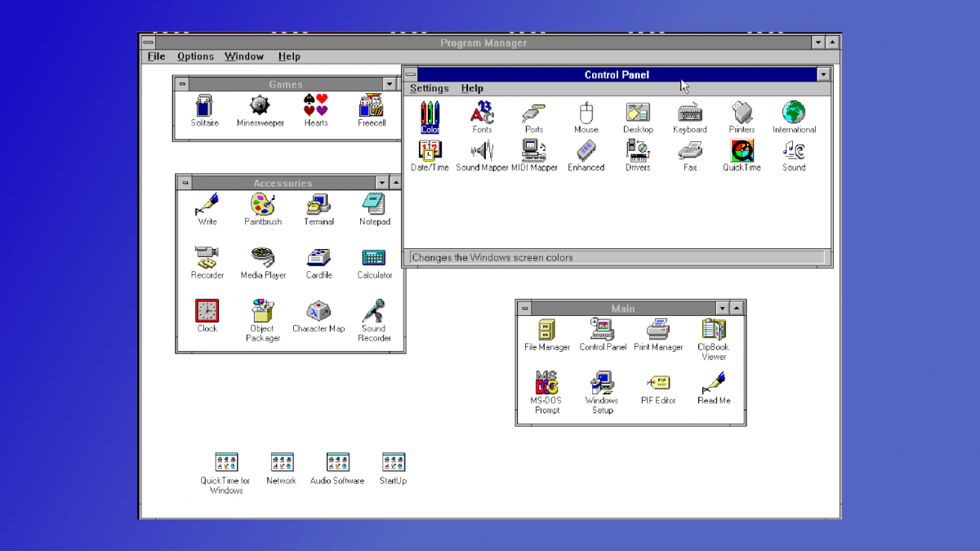Open the File menu in Program Manager
Screen dimensions: 980x551
pos(156,56)
